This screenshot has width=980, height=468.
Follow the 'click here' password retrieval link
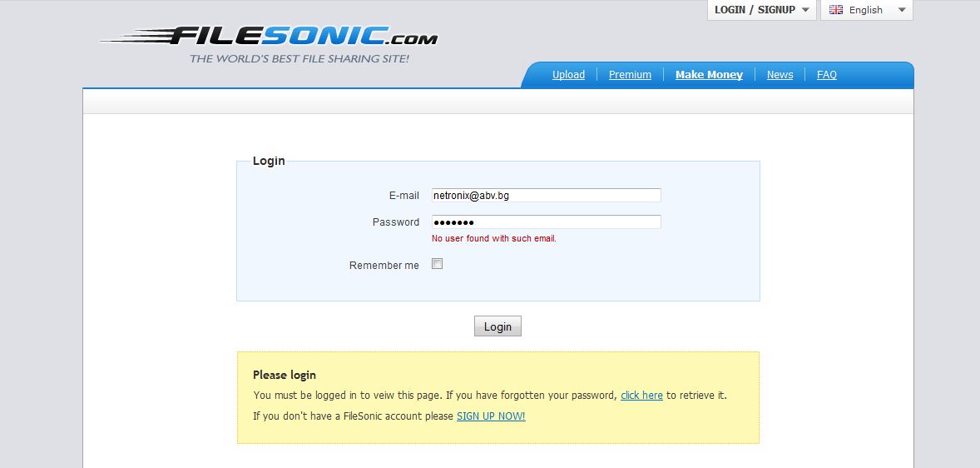click(641, 396)
